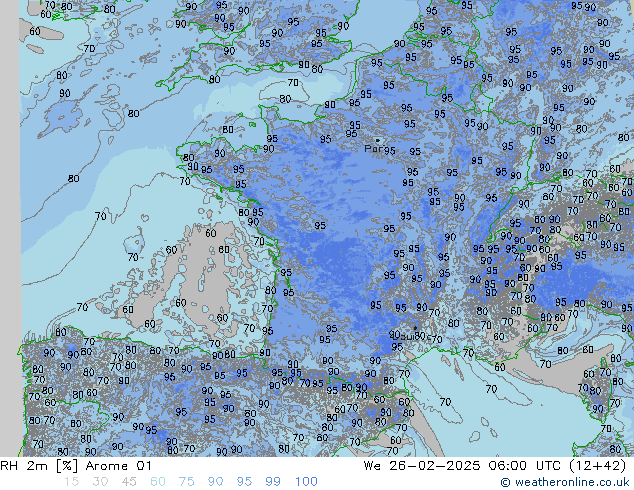Select legend value 15 in the colour scale
Screen dimensions: 634x490
click(71, 482)
